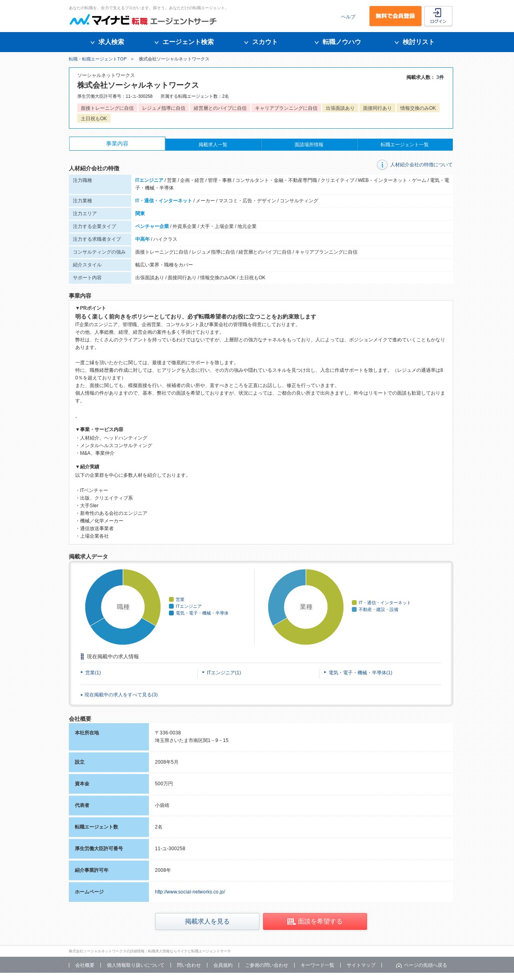Open the ITエンジニア(1) job listing link

pos(224,673)
